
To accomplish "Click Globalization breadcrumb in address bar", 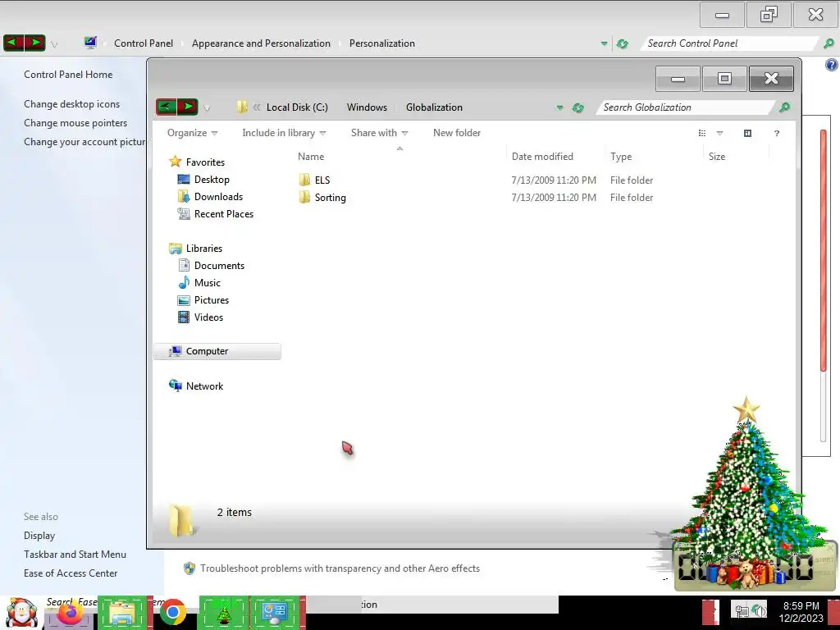I will coord(434,107).
